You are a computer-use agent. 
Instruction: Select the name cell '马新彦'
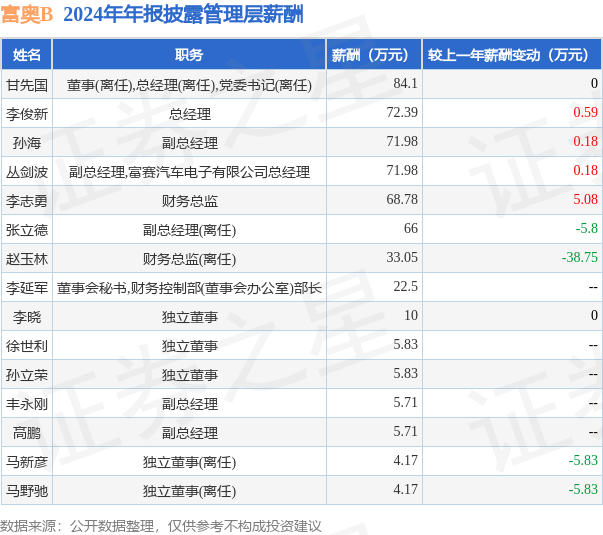click(27, 462)
